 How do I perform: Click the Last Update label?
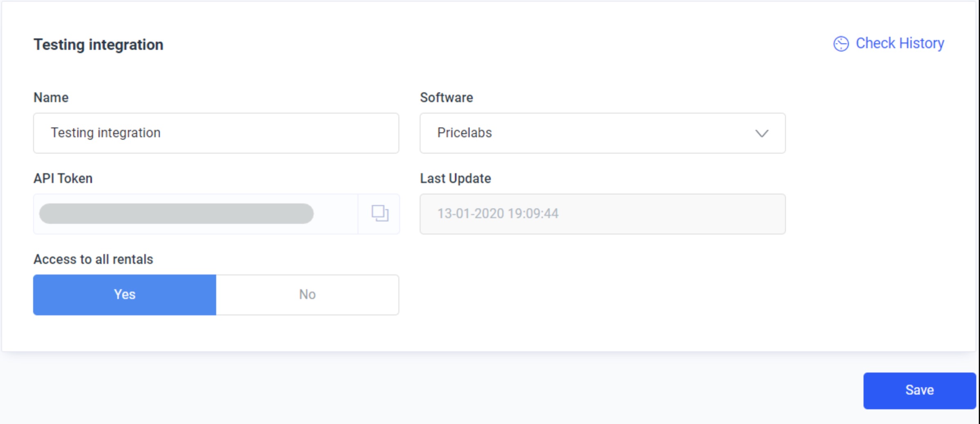click(x=455, y=179)
